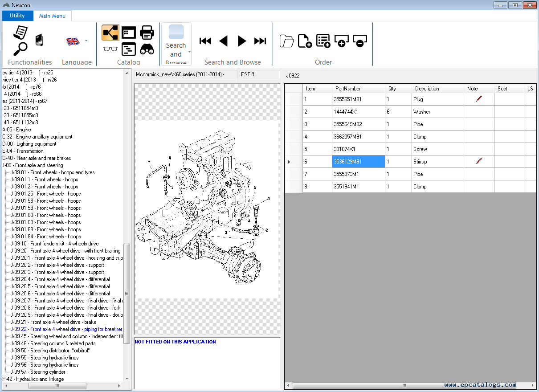Screen dimensions: 539x392
Task: Click the binoculars search icon
Action: coord(147,49)
